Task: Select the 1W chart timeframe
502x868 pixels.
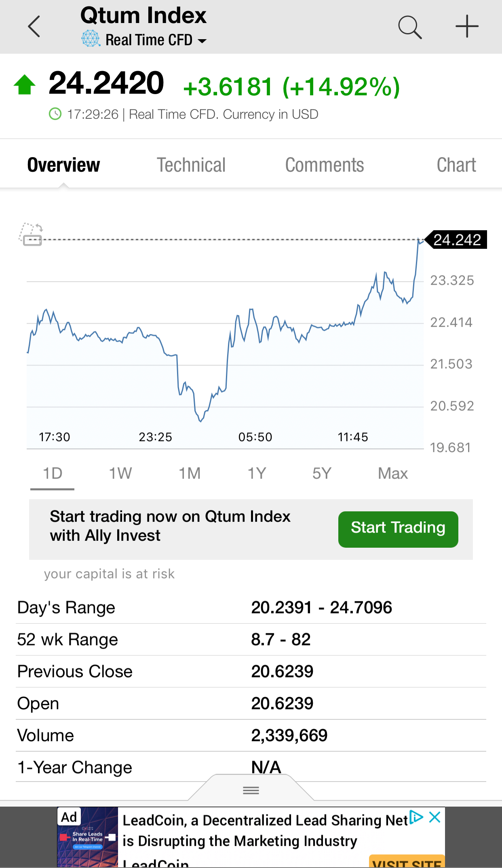Action: (120, 473)
